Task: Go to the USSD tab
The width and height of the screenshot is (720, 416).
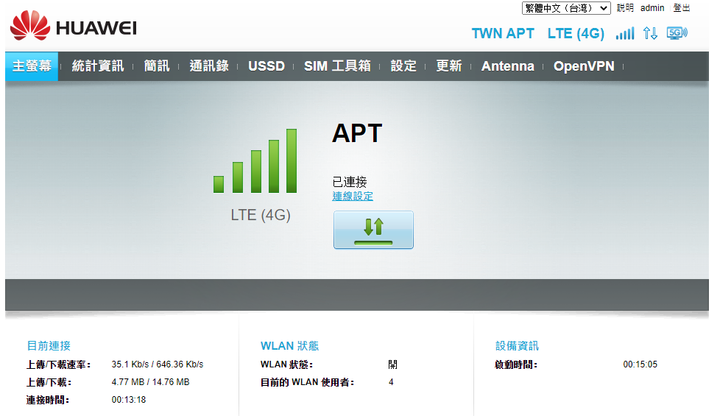Action: coord(266,66)
